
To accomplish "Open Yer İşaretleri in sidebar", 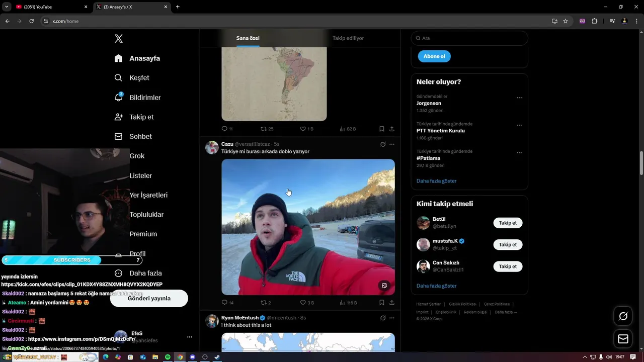I will pyautogui.click(x=148, y=195).
